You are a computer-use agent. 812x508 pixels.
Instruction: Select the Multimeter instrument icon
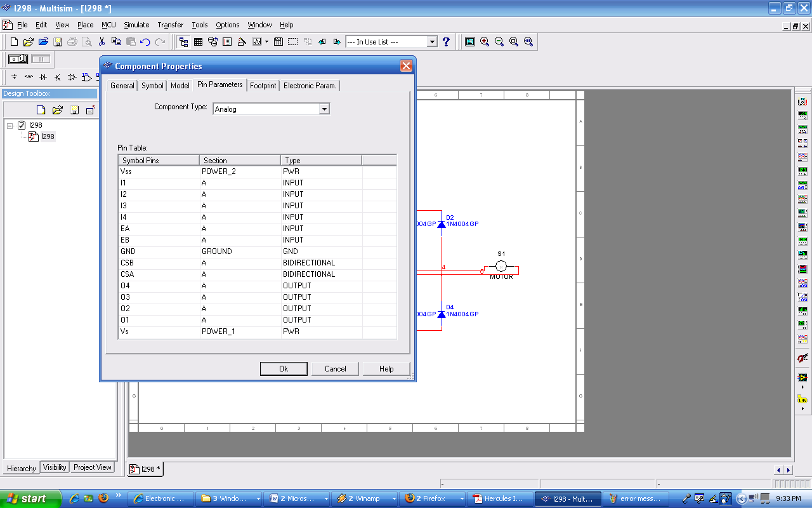coord(802,101)
